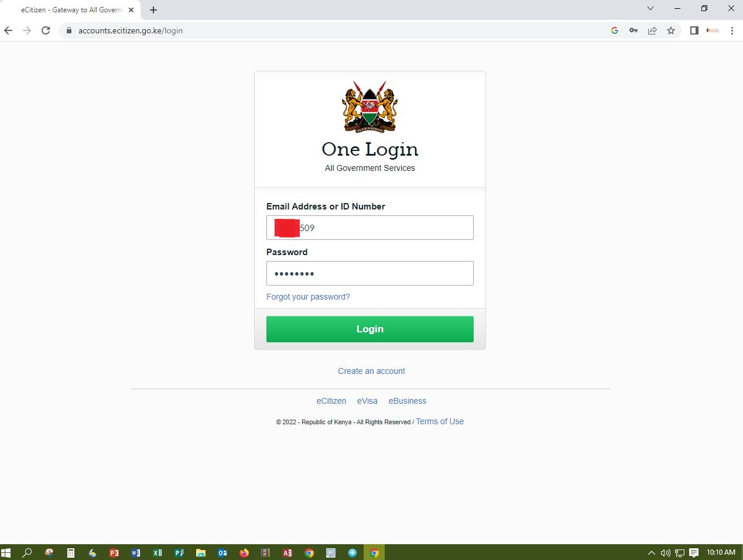Focus the Email Address or ID Number field

click(x=370, y=228)
